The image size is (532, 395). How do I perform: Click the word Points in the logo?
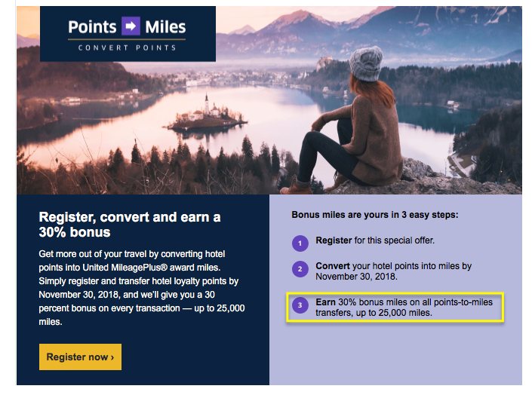92,27
